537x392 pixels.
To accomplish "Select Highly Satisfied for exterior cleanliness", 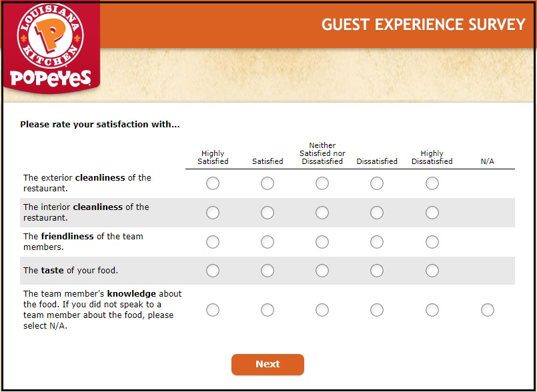I will (212, 183).
